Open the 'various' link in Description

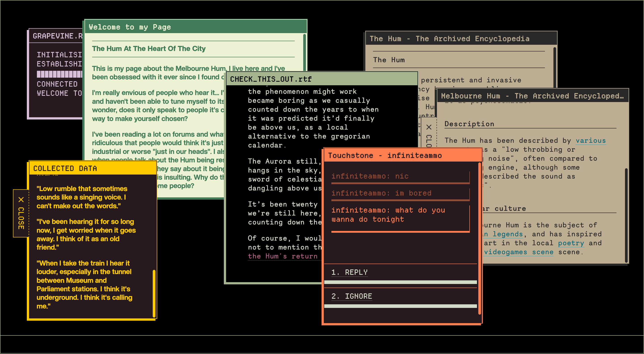[x=591, y=141]
